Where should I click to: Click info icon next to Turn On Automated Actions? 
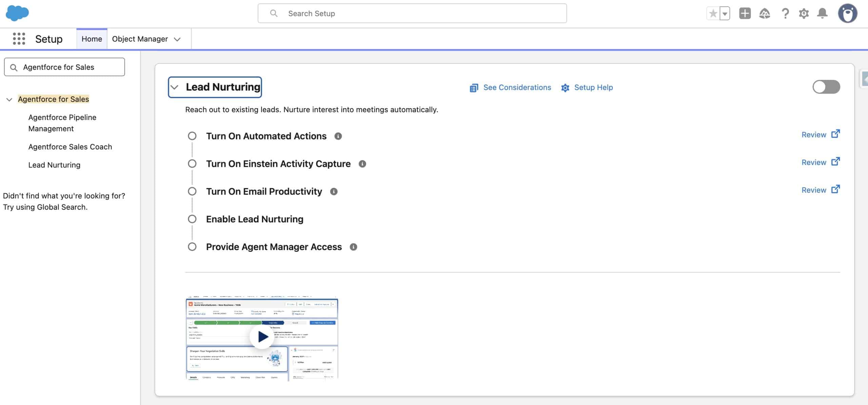[338, 136]
